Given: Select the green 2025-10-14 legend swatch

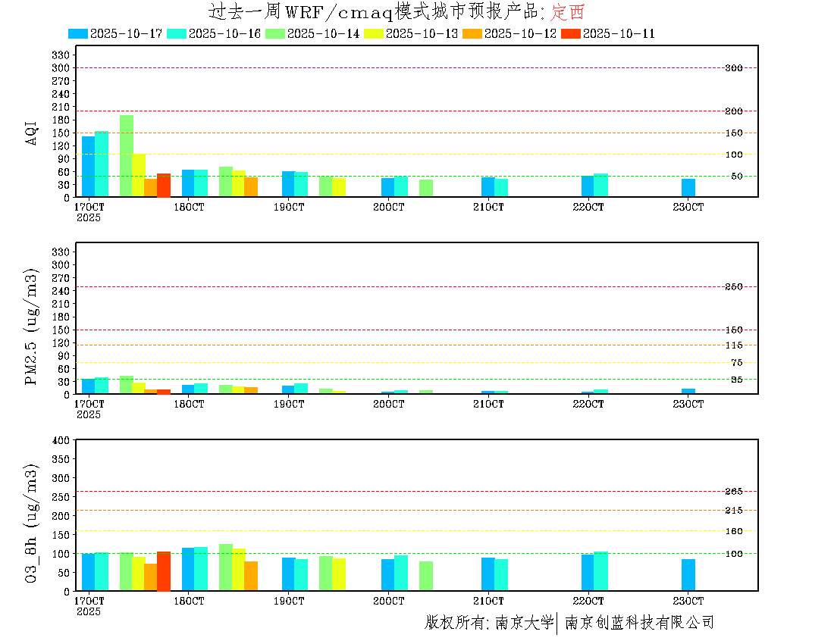Looking at the screenshot, I should click(x=275, y=33).
